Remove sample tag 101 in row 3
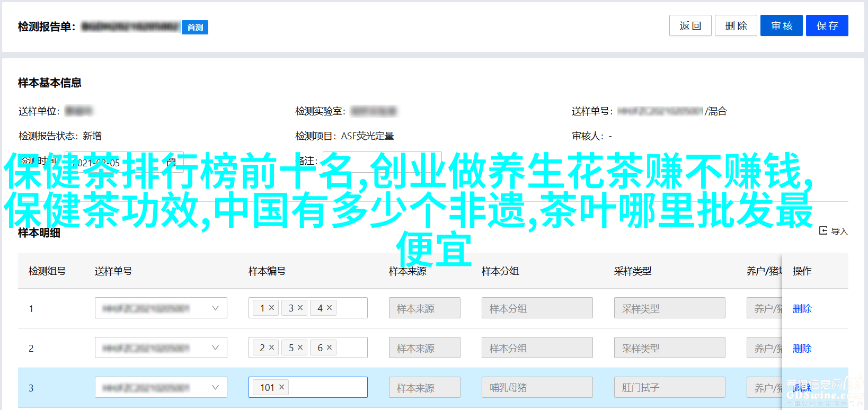Viewport: 868px width, 410px height. tap(281, 387)
